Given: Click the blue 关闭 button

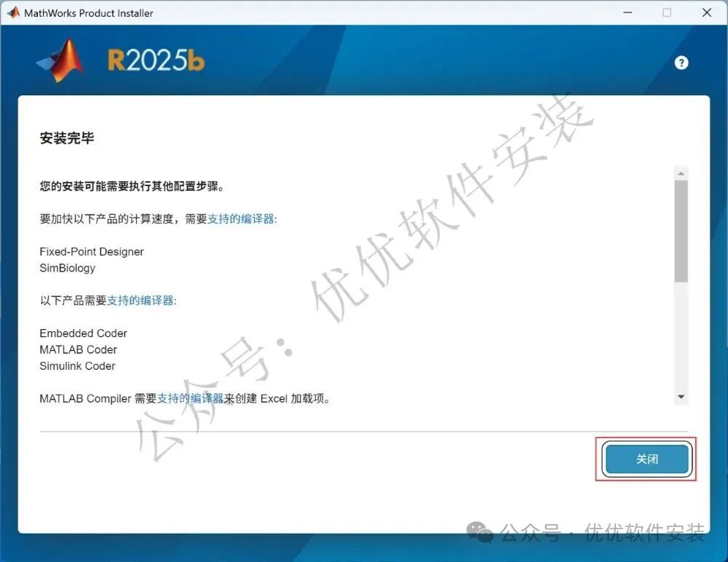Looking at the screenshot, I should [646, 459].
